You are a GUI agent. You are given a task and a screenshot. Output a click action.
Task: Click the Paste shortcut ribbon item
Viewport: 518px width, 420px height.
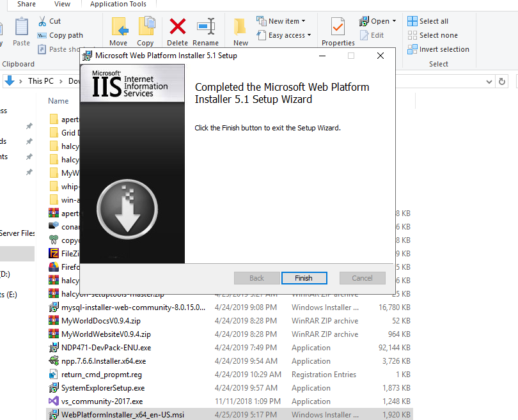pyautogui.click(x=59, y=49)
